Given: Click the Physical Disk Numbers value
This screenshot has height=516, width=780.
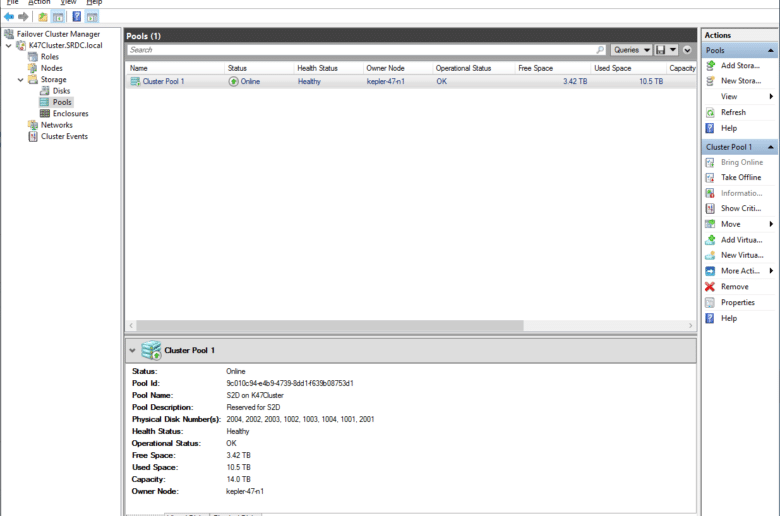Looking at the screenshot, I should click(x=300, y=419).
